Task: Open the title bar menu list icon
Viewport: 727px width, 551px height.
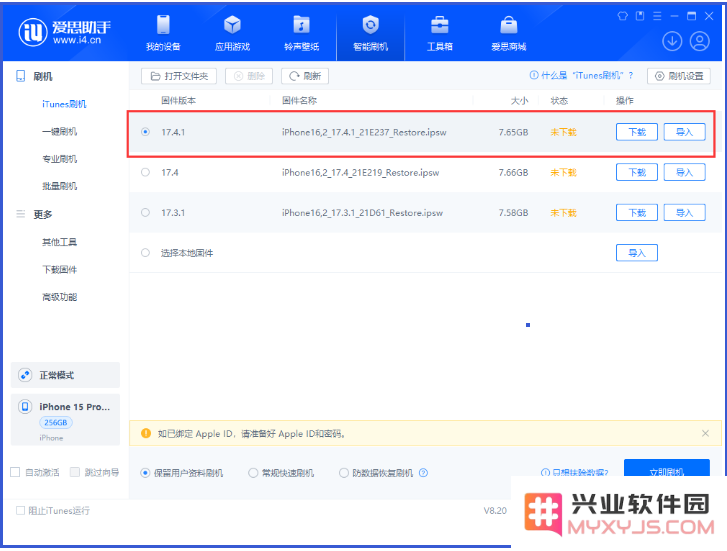Action: pos(657,16)
